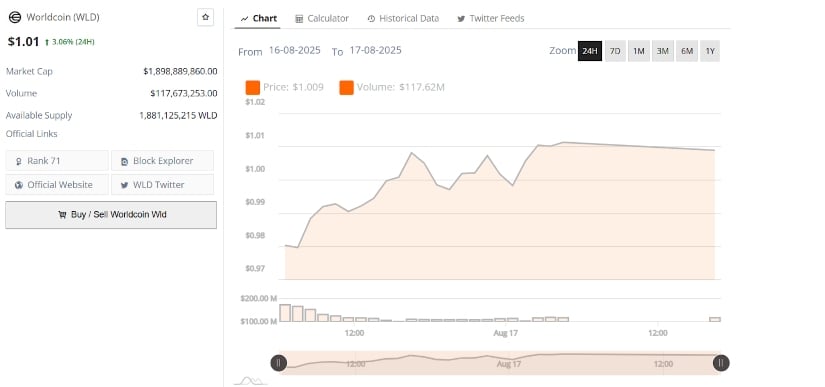Select the active 24H zoom button
The image size is (825, 387).
click(590, 51)
